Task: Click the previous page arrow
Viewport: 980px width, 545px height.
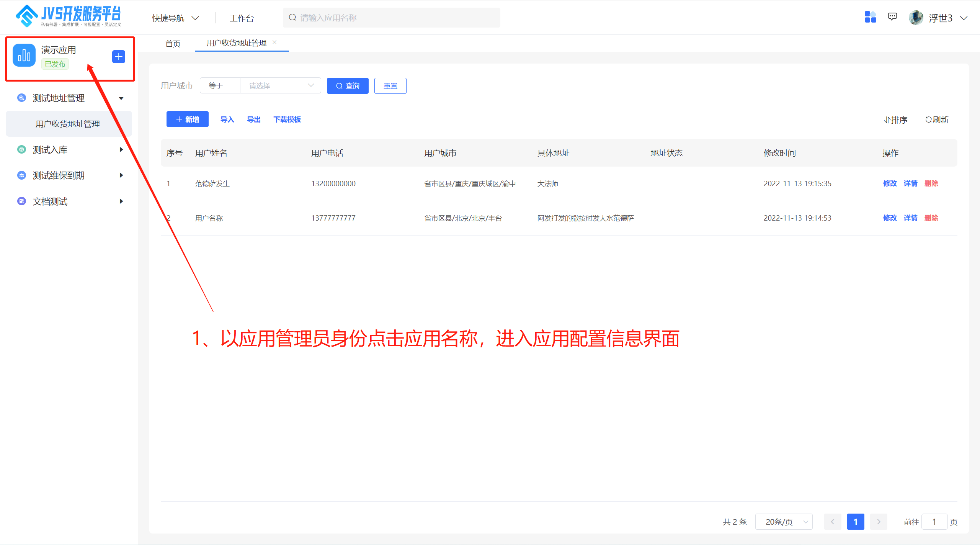Action: coord(833,522)
